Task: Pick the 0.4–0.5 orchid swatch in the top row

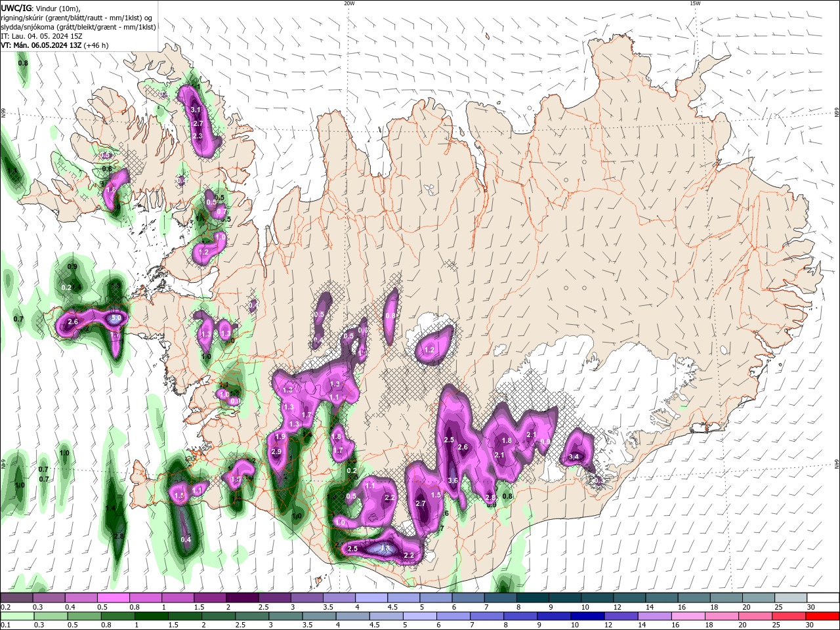Action: coord(82,598)
